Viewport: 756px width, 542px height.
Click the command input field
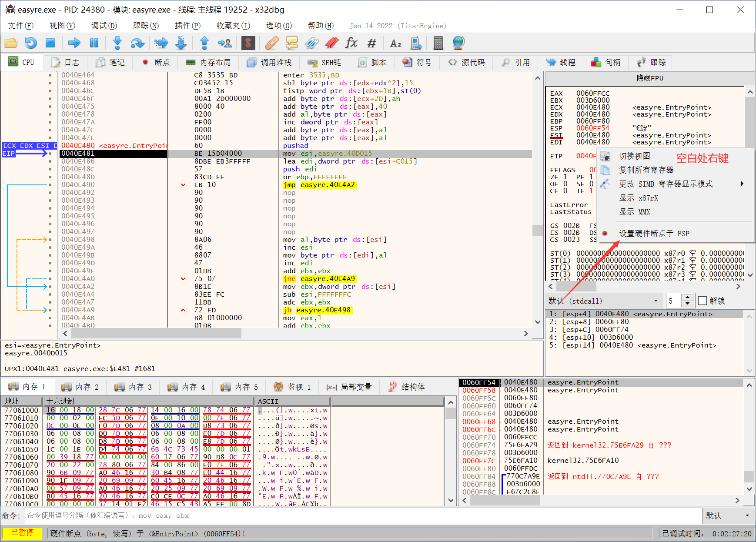point(363,515)
